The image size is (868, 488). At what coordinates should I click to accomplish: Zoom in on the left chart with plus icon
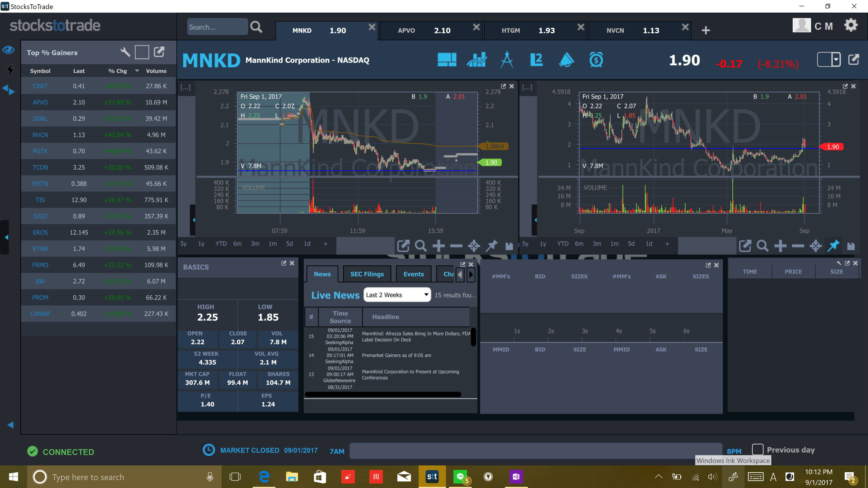439,246
